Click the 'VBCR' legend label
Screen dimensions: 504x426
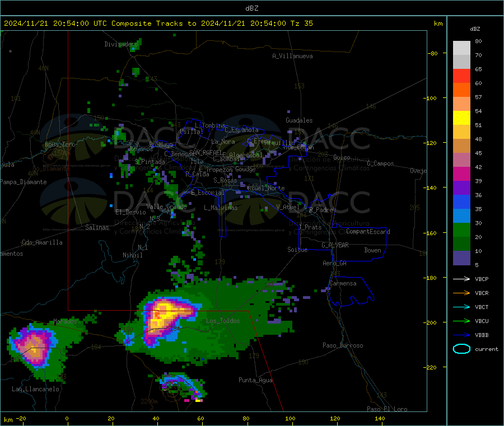[482, 293]
